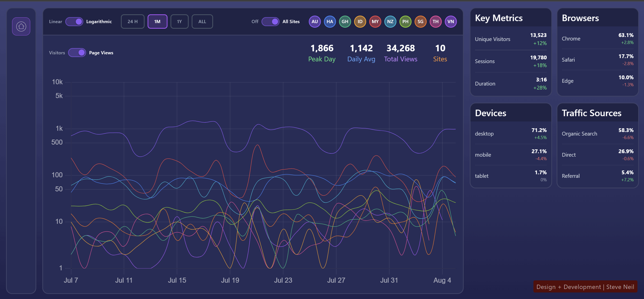Toggle the GH site circle
Screen dimensions: 644x299
(345, 22)
